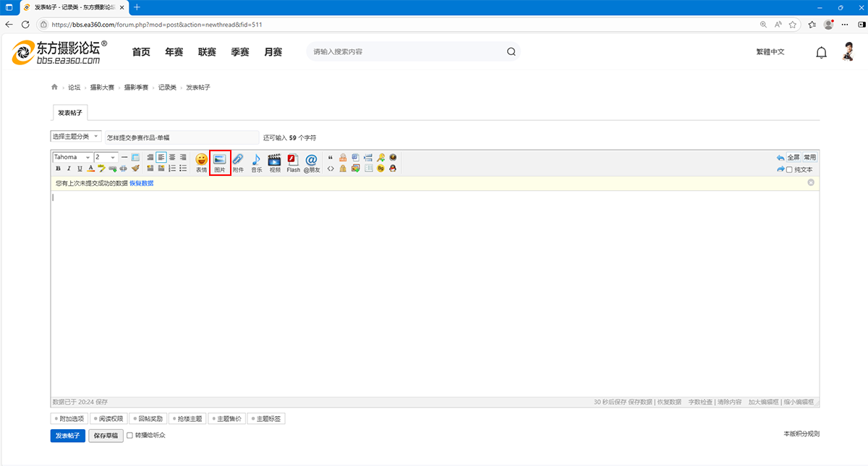Undo with the left blue arrow
Image resolution: width=868 pixels, height=466 pixels.
pos(780,157)
